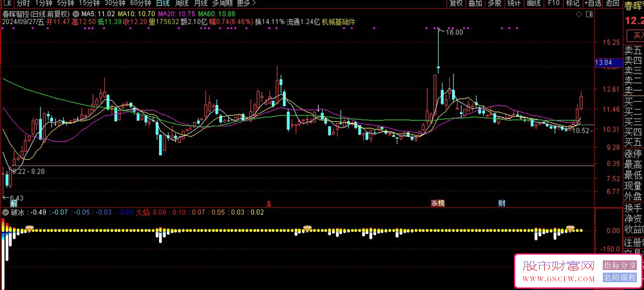Click the 卖五 row in order book
The image size is (644, 290).
[633, 51]
